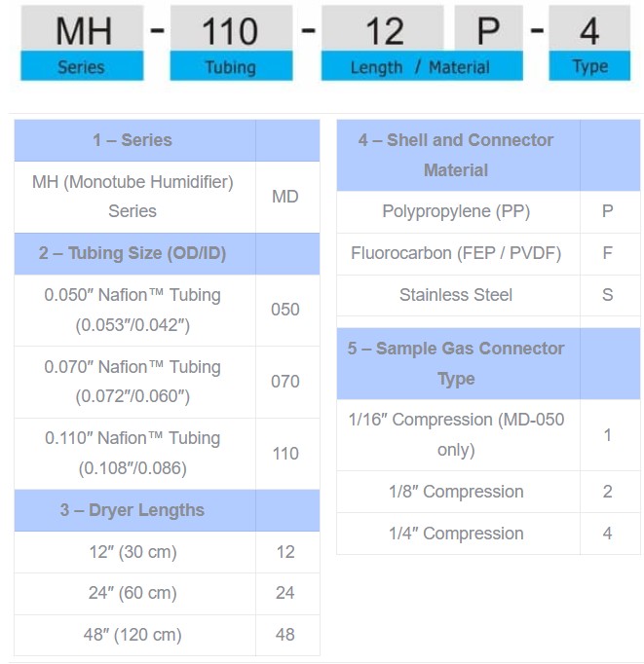Select the 0.070″ Nafion Tubing row
The width and height of the screenshot is (644, 664).
coord(133,382)
